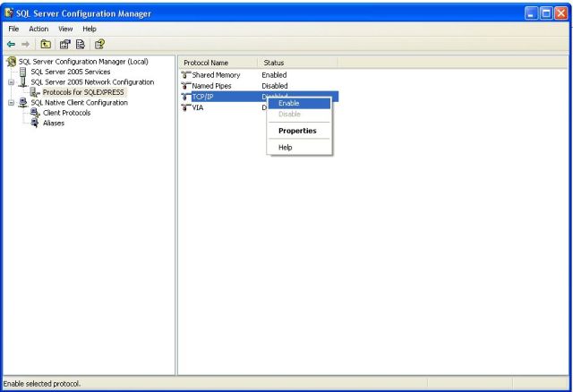Image resolution: width=573 pixels, height=392 pixels.
Task: Select Client Protocols tree item
Action: [x=66, y=113]
